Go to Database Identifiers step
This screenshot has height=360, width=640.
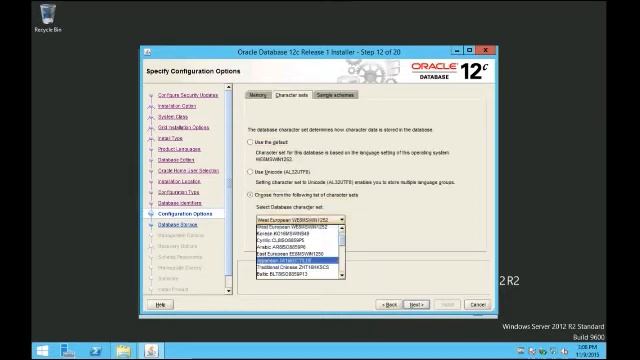point(180,203)
